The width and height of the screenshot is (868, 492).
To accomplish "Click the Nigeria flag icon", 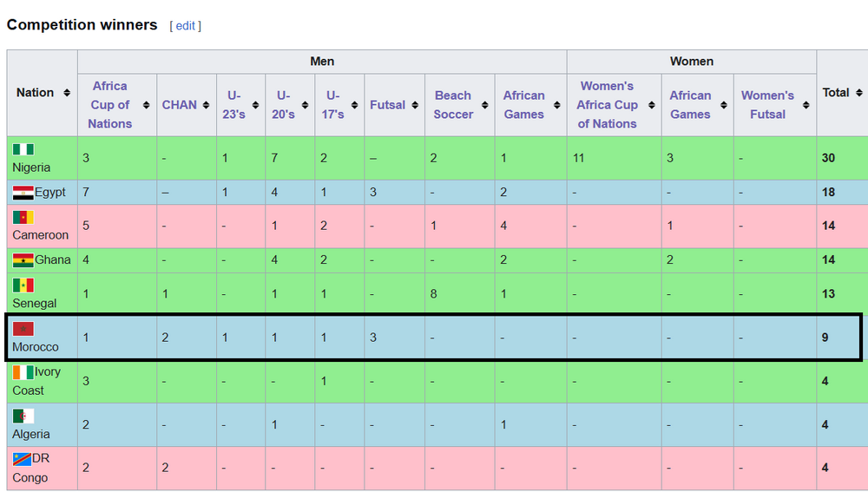I will pyautogui.click(x=23, y=149).
